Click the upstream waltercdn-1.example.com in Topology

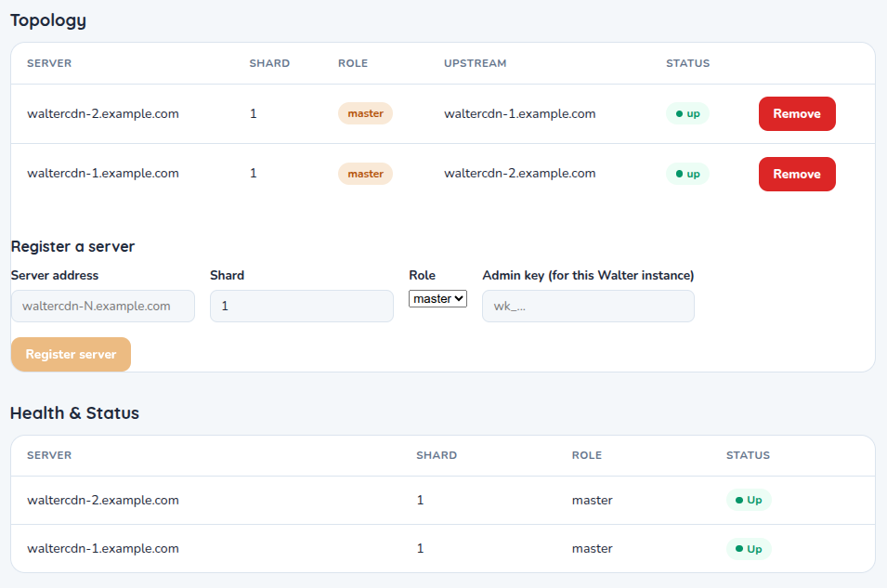520,113
